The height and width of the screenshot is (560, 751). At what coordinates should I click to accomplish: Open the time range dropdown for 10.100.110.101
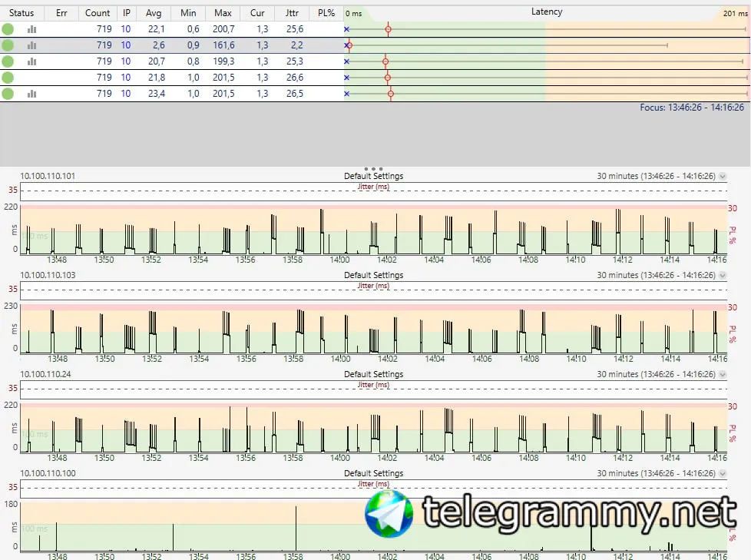(723, 176)
